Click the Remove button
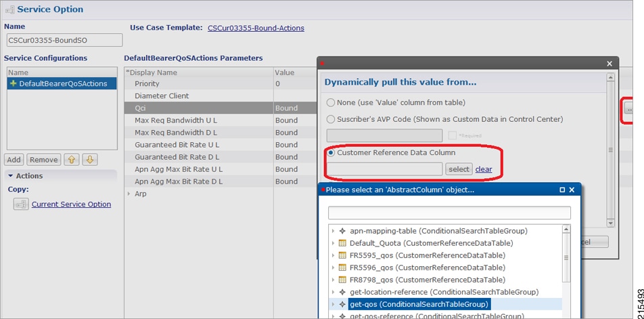 tap(43, 160)
